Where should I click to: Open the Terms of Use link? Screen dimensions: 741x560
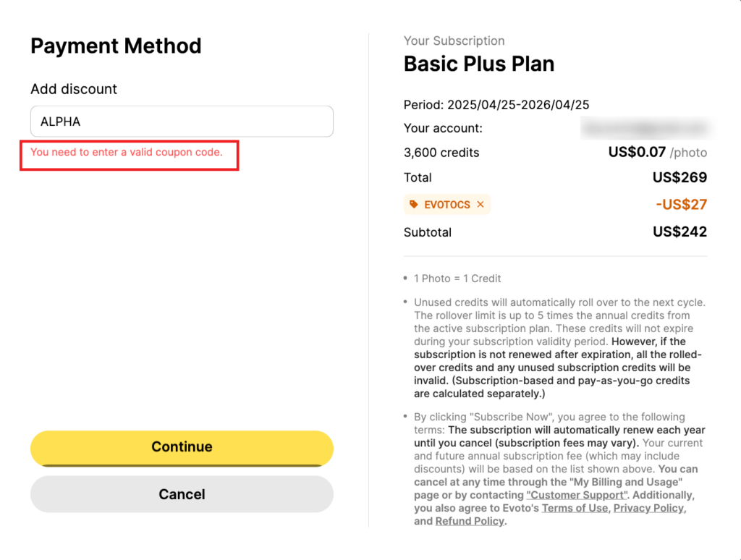point(575,508)
